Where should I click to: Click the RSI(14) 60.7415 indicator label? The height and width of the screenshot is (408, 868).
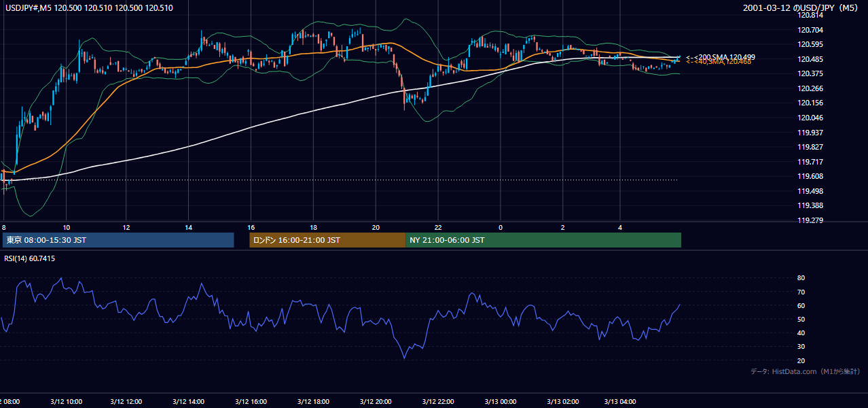tap(31, 258)
